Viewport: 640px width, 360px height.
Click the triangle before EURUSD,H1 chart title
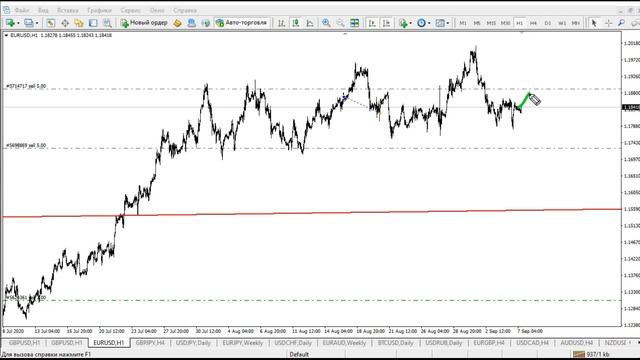coord(6,36)
